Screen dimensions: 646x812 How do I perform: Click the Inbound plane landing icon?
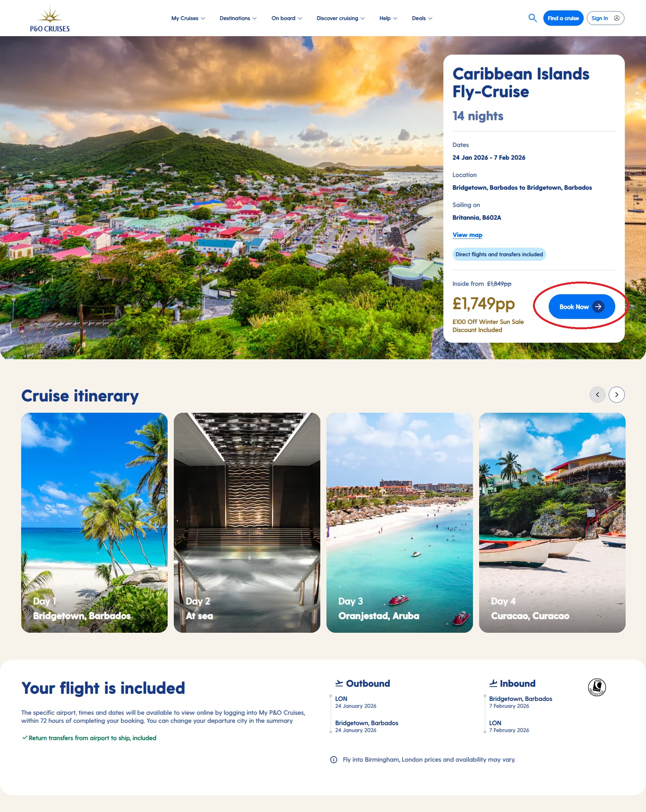pyautogui.click(x=493, y=683)
